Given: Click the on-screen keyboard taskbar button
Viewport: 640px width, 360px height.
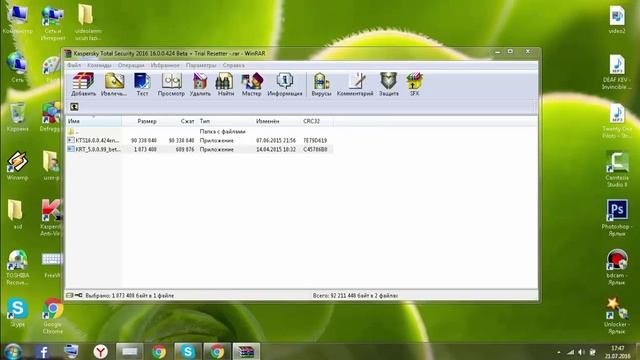Looking at the screenshot, I should click(129, 351).
